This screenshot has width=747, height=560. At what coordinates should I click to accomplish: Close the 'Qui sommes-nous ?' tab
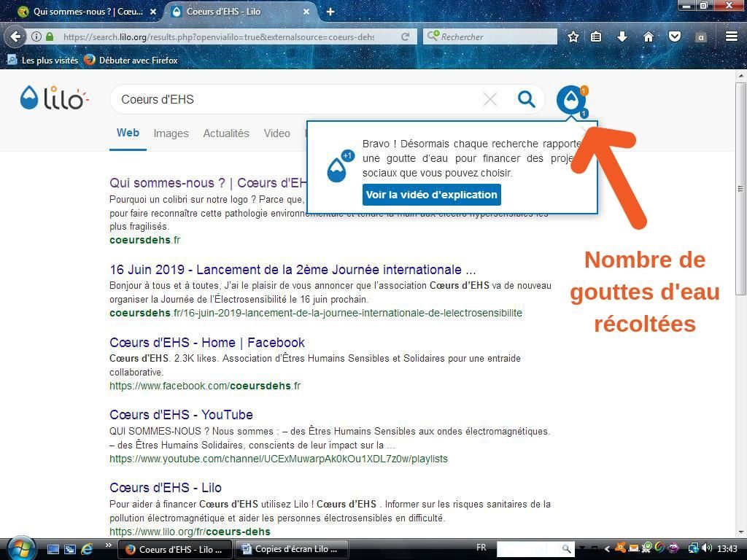click(x=153, y=12)
